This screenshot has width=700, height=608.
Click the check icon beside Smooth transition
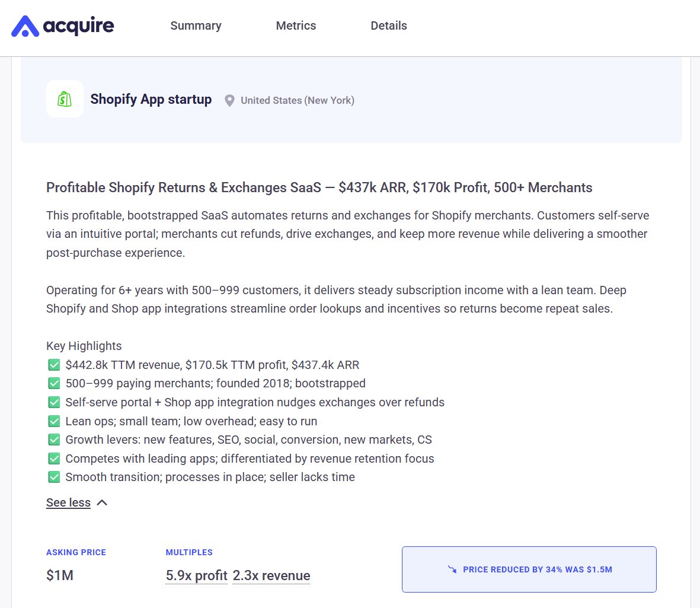(54, 477)
